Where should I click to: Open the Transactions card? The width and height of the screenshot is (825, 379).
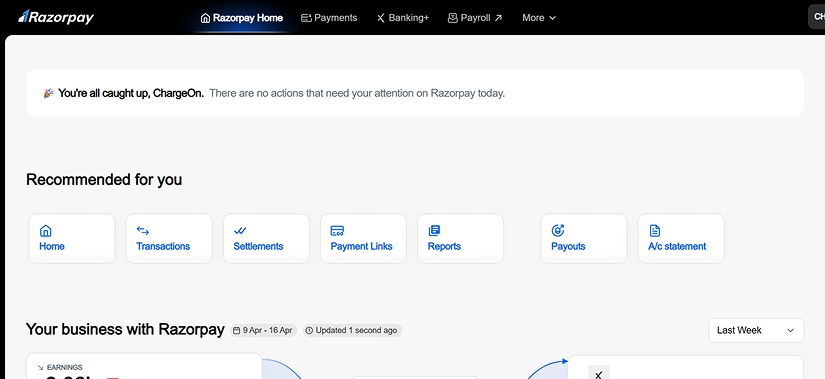[169, 238]
